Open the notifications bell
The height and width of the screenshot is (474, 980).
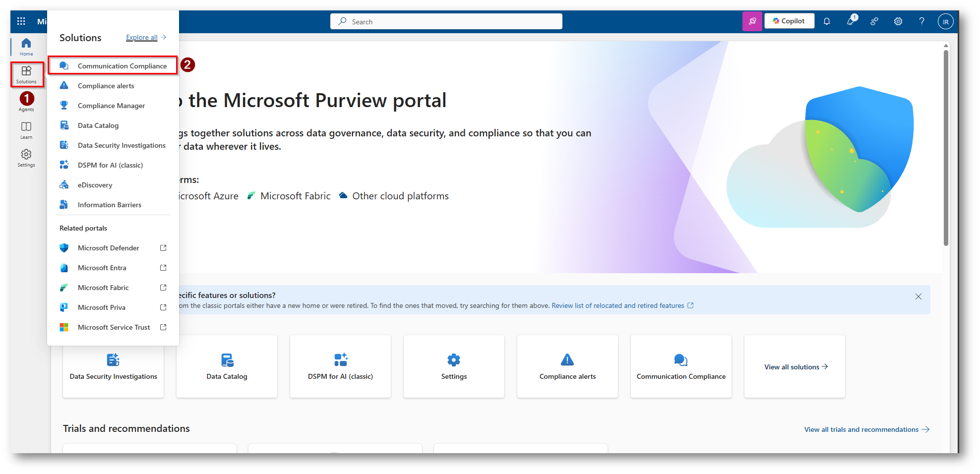[x=827, y=21]
